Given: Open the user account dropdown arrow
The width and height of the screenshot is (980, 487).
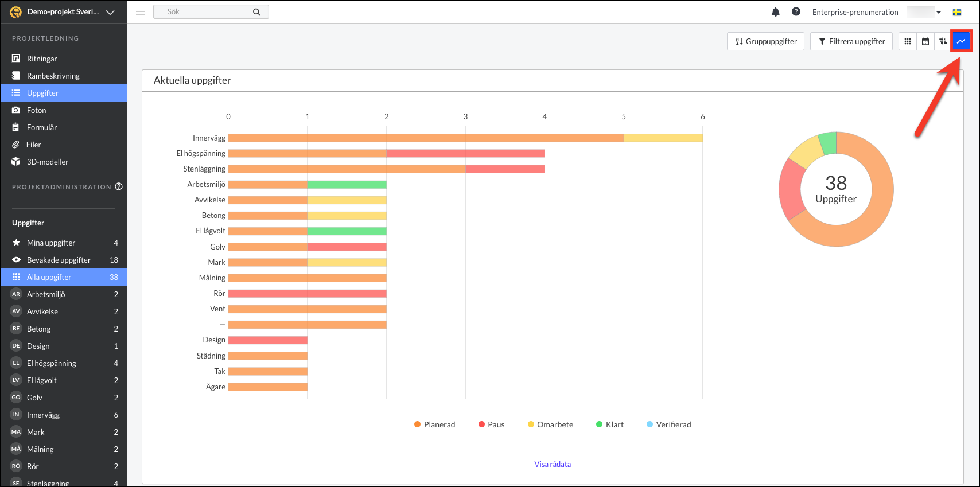Looking at the screenshot, I should 939,12.
